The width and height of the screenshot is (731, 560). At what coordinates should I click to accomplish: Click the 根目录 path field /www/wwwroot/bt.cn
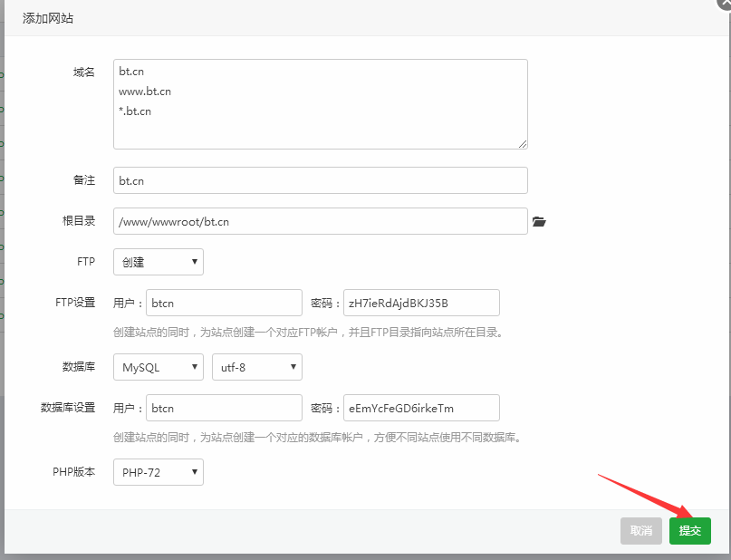pyautogui.click(x=321, y=221)
